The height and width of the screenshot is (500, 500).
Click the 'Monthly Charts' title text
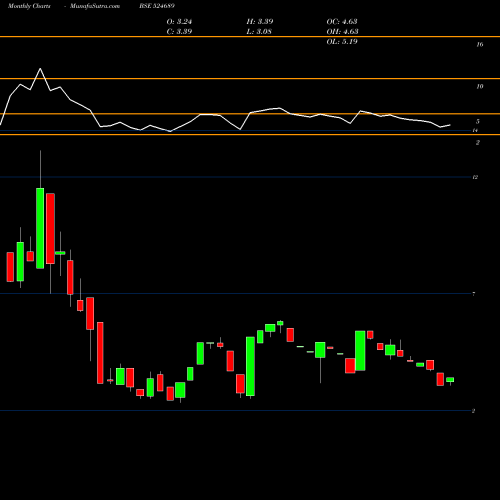(29, 6)
